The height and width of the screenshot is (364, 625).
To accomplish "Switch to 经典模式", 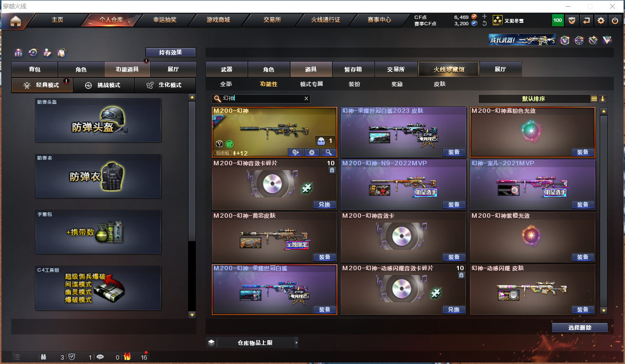I will (x=42, y=85).
